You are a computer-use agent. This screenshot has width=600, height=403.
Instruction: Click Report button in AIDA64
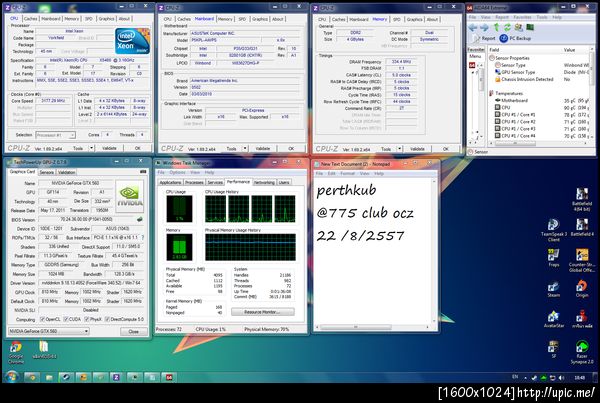coord(484,38)
